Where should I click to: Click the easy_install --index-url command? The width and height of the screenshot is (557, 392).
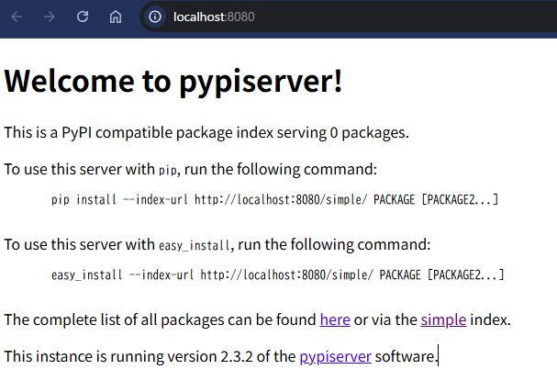[278, 275]
